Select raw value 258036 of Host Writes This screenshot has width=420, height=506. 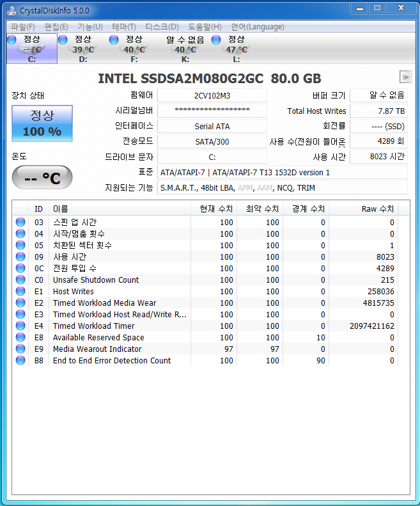[380, 291]
